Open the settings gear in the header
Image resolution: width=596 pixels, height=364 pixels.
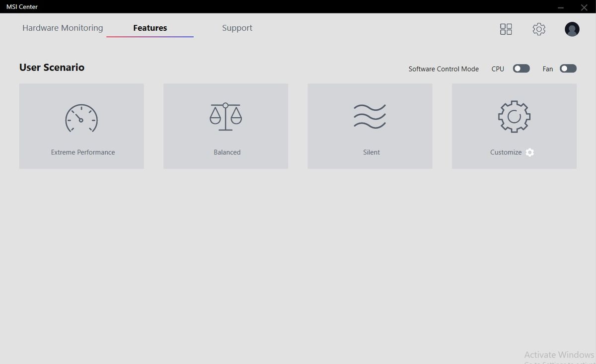click(x=539, y=29)
